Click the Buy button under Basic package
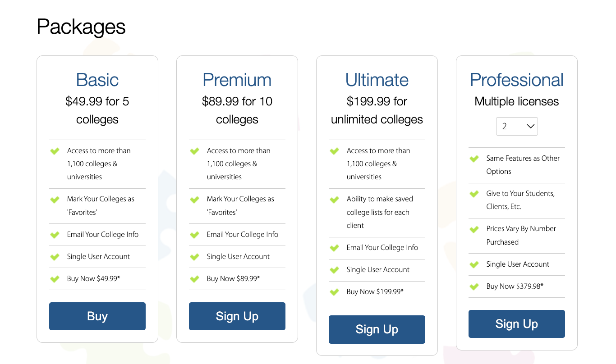This screenshot has height=364, width=616. click(x=97, y=316)
